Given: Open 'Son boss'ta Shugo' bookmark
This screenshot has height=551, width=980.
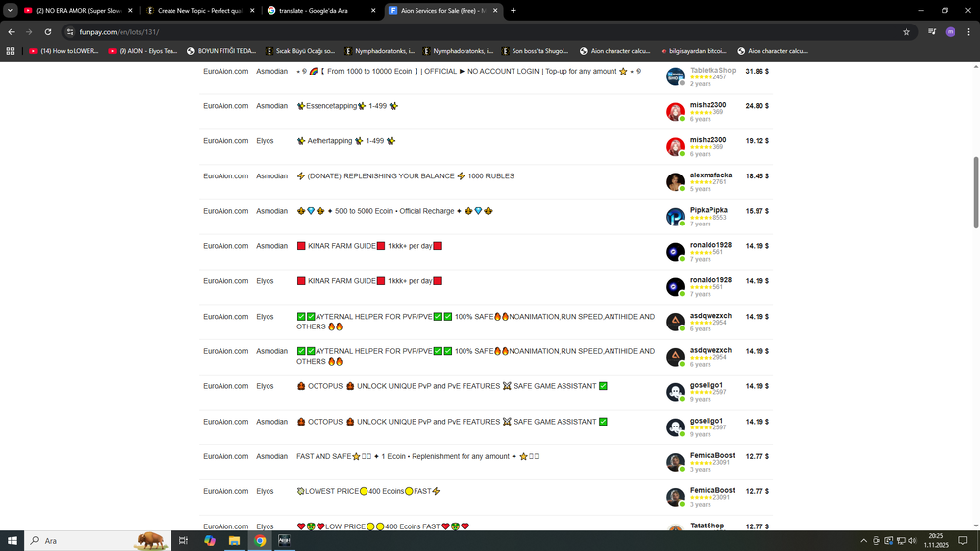Looking at the screenshot, I should [536, 51].
